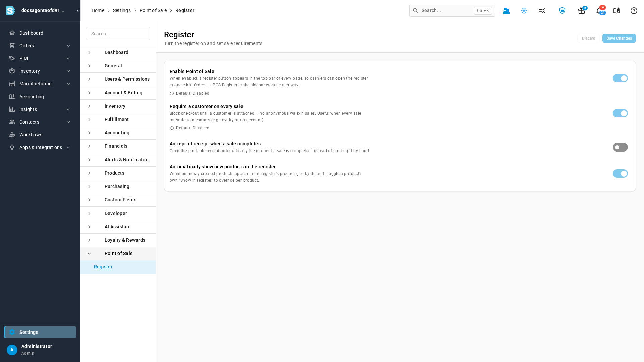644x362 pixels.
Task: Open the POS register icon in top bar
Action: (506, 11)
